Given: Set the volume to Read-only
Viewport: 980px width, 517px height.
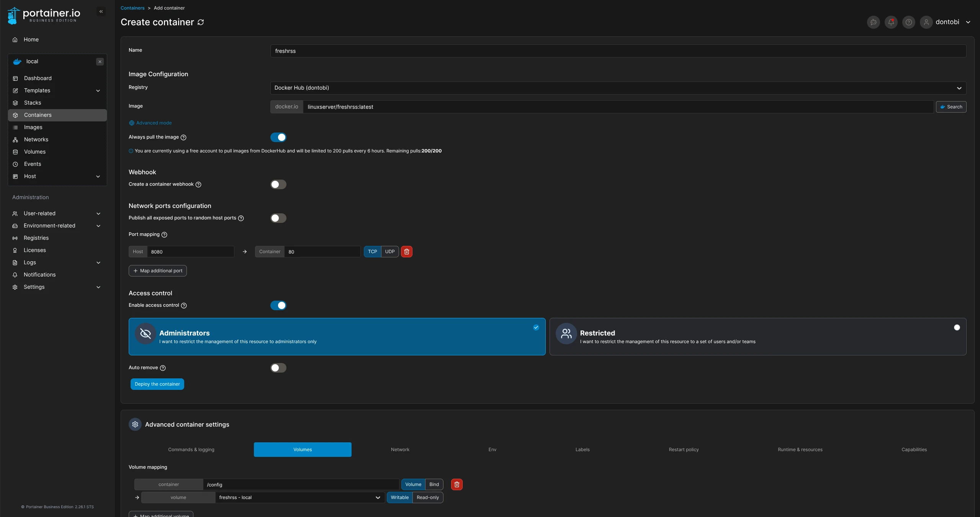Looking at the screenshot, I should pyautogui.click(x=428, y=497).
